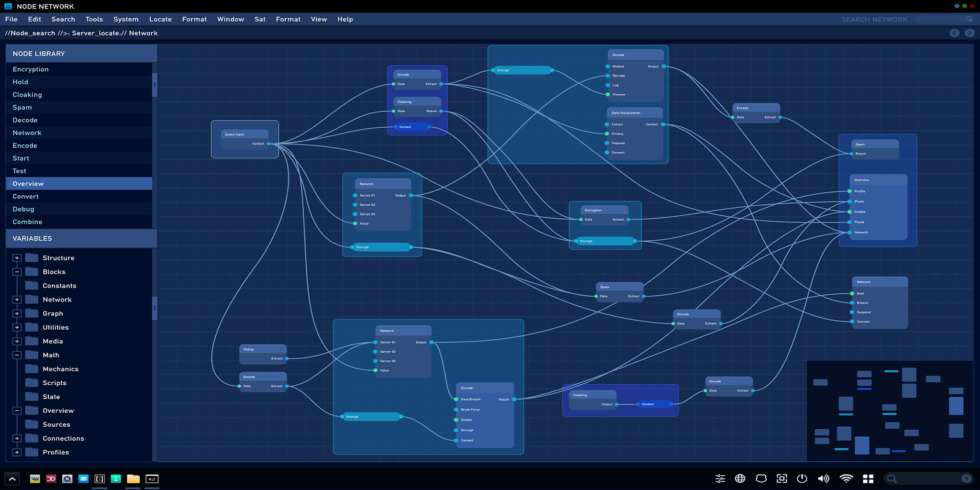The height and width of the screenshot is (490, 980).
Task: Click the back arrow beside the path bar
Action: click(x=954, y=33)
